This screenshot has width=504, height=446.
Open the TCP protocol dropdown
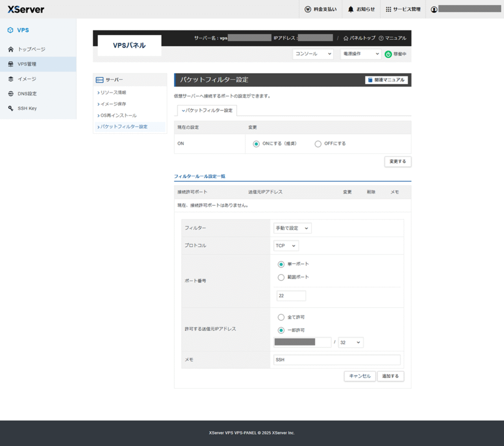(286, 246)
